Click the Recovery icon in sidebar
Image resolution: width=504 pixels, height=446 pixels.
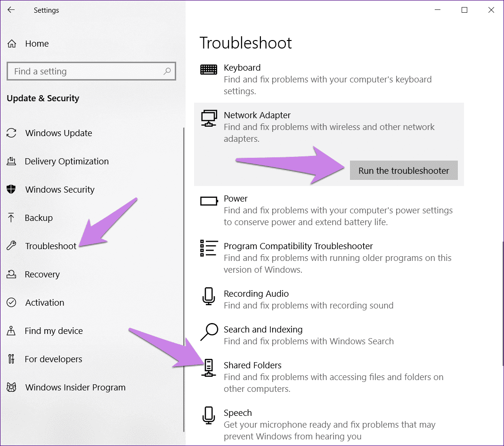point(11,274)
